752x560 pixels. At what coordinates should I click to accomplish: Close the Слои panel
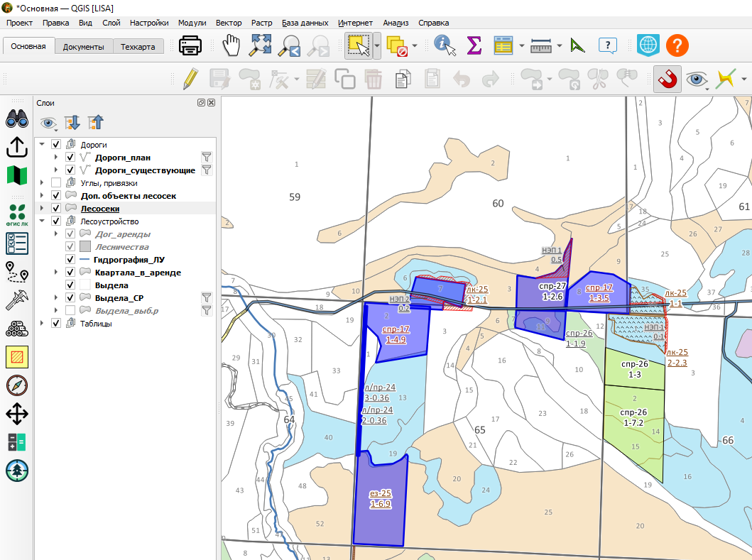(x=211, y=103)
